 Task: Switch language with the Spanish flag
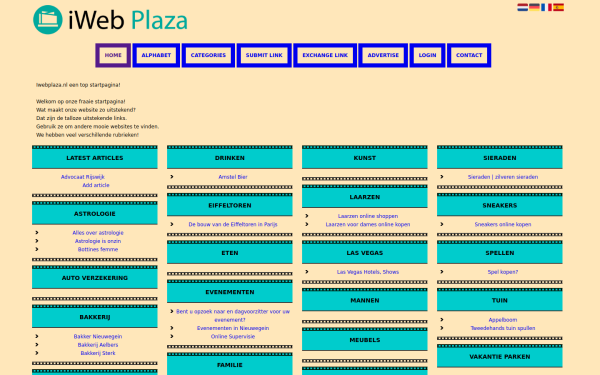[x=558, y=7]
